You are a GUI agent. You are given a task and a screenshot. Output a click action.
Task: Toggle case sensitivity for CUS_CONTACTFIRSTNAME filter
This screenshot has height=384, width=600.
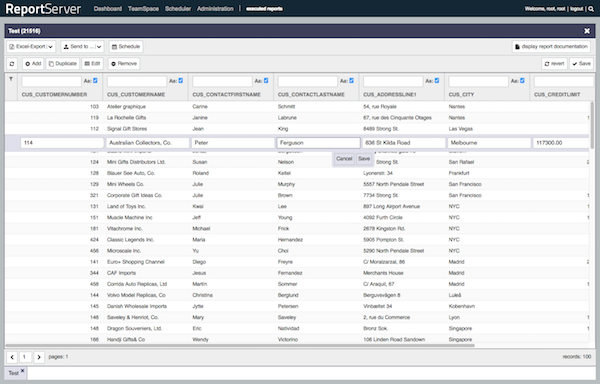pos(266,81)
